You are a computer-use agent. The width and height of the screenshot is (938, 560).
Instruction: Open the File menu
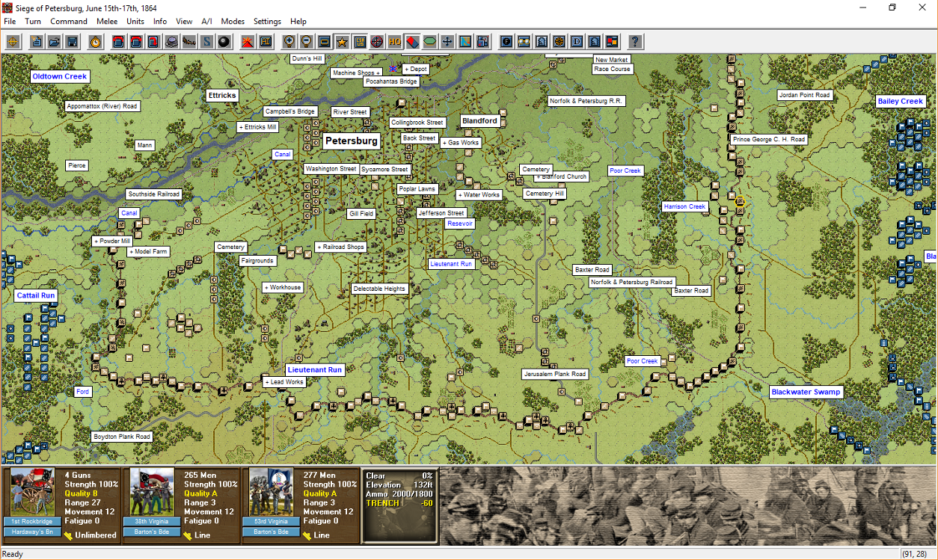pos(10,22)
